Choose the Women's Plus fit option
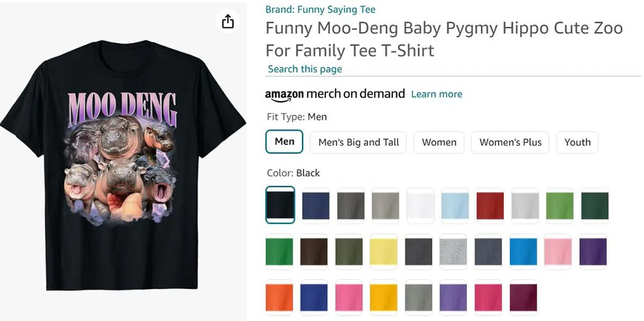644x321 pixels. [x=510, y=142]
